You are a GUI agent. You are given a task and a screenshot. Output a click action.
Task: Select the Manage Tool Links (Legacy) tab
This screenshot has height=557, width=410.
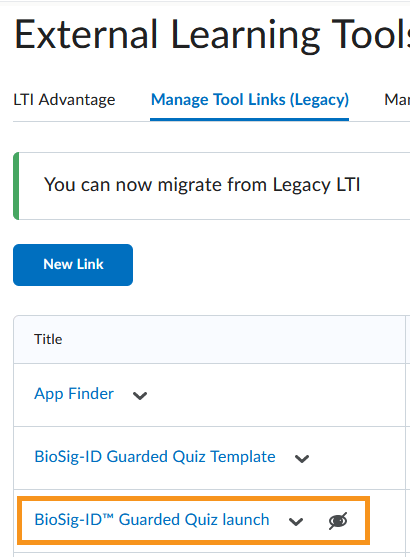coord(250,100)
